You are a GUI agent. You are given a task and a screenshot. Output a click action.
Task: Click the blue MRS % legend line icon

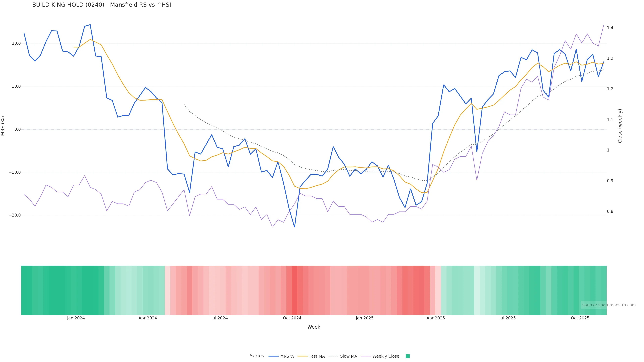[274, 356]
